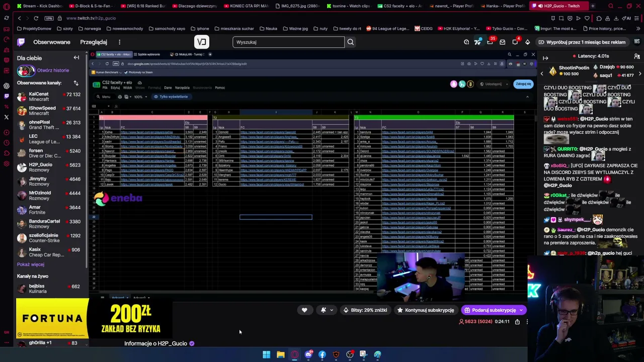Go back in browser history

tap(19, 18)
